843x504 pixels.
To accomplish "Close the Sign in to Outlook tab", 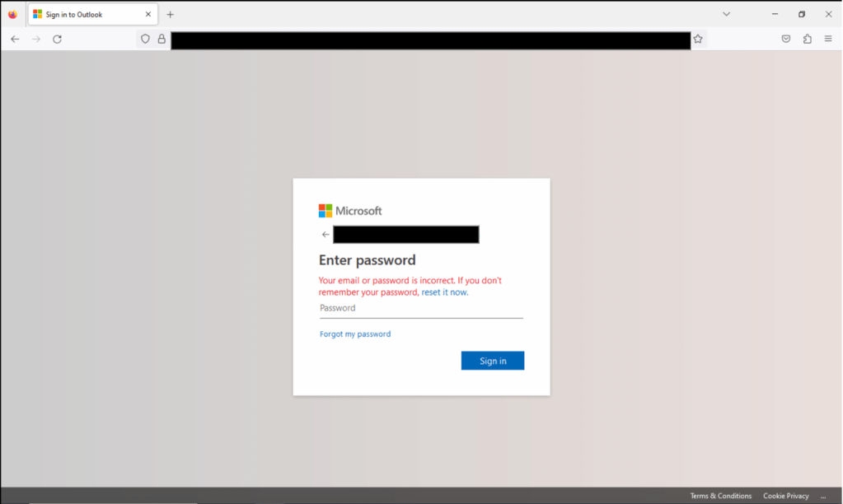I will click(x=148, y=15).
